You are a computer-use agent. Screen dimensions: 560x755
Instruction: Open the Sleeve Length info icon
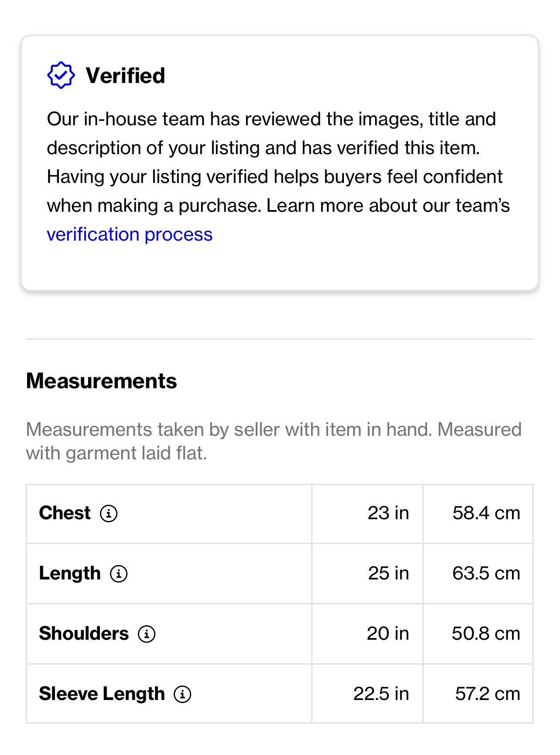coord(182,694)
